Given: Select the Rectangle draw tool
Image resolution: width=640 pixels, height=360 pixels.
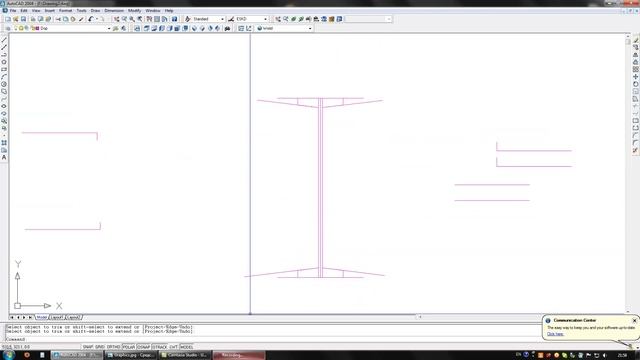Looking at the screenshot, I should coord(4,69).
